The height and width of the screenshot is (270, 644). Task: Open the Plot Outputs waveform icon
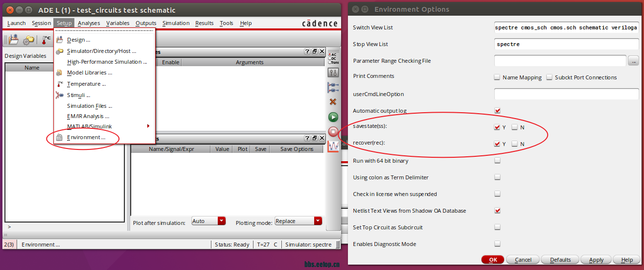click(333, 147)
